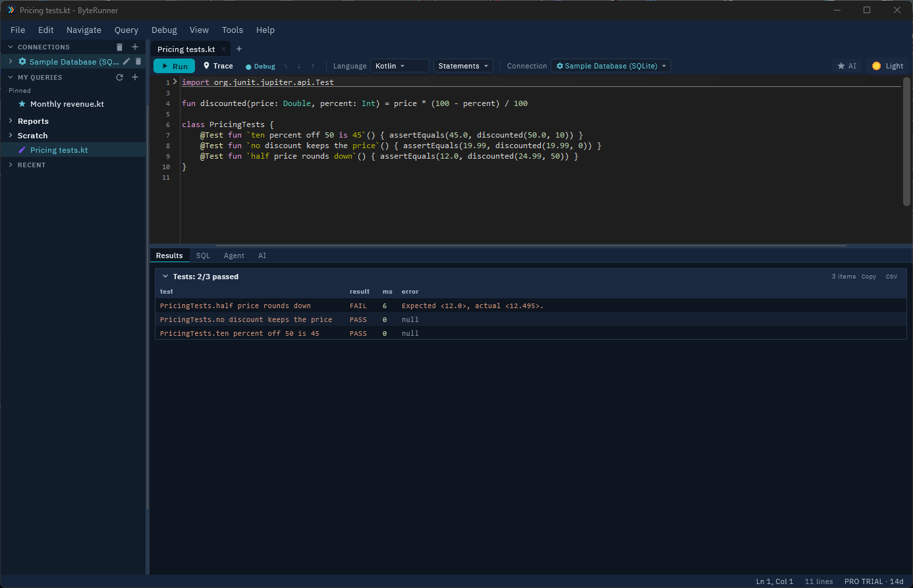Expand the Scratch folder
The height and width of the screenshot is (588, 913).
[x=11, y=136]
